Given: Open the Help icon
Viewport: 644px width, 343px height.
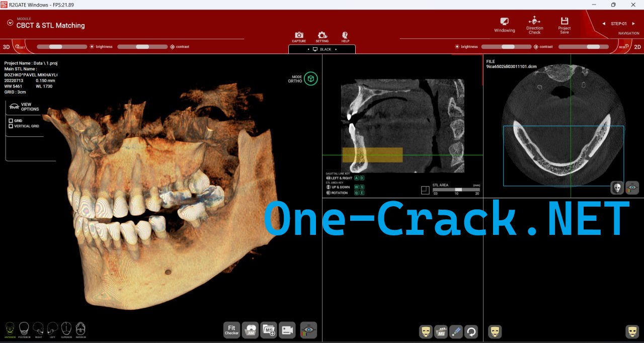Looking at the screenshot, I should [x=345, y=35].
